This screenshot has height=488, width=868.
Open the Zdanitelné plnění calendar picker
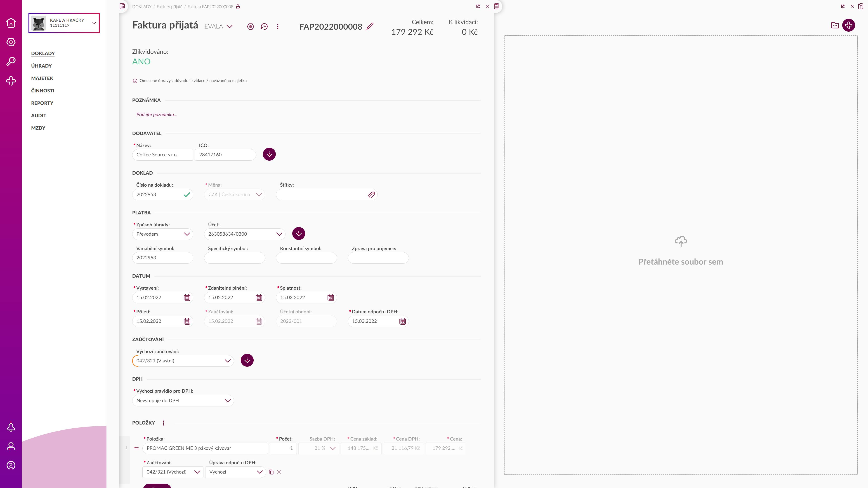[x=259, y=297]
